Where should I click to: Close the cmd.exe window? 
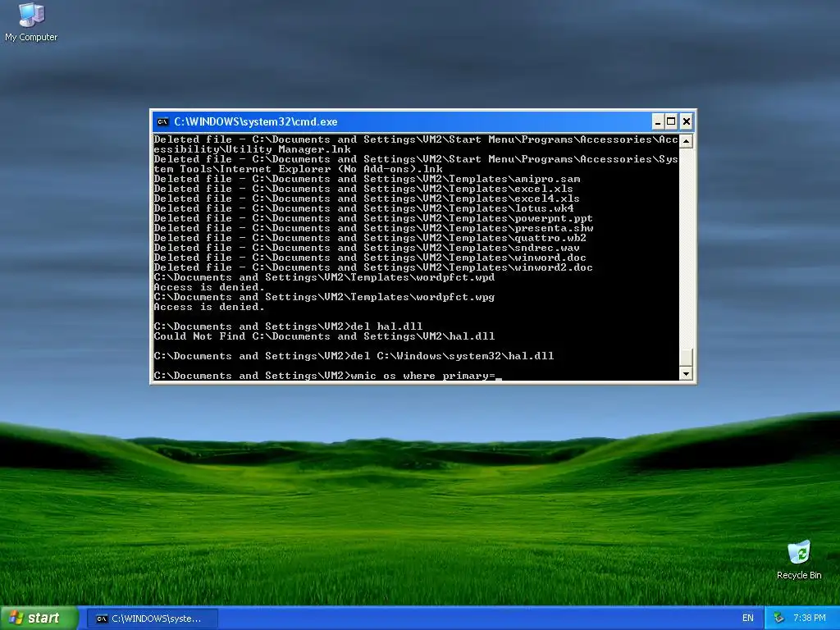[x=687, y=121]
